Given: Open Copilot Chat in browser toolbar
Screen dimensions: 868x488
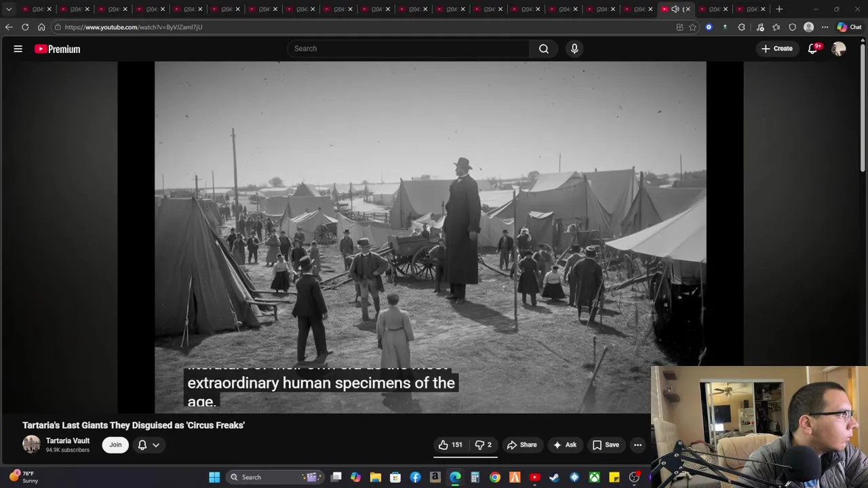Looking at the screenshot, I should 849,27.
